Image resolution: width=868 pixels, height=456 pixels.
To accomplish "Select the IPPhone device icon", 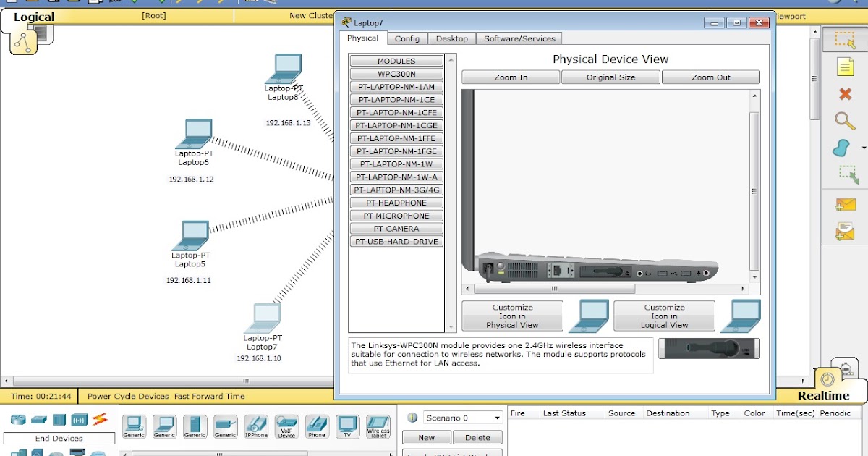I will pos(256,426).
